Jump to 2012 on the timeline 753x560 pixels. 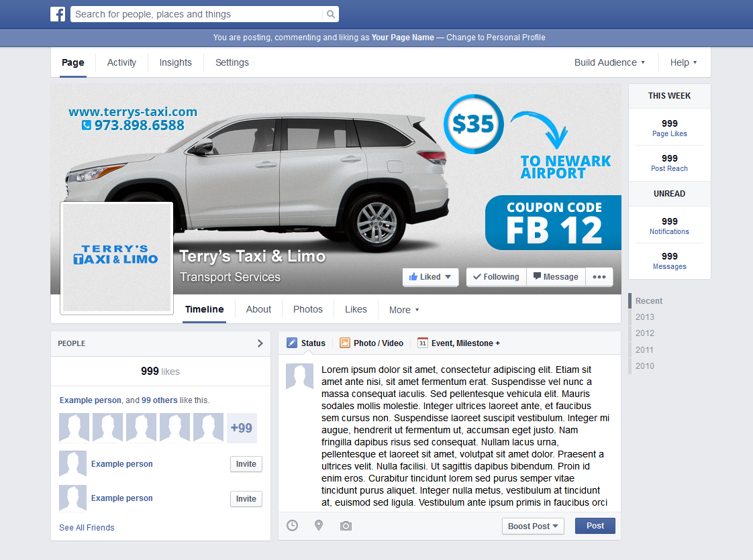coord(645,333)
